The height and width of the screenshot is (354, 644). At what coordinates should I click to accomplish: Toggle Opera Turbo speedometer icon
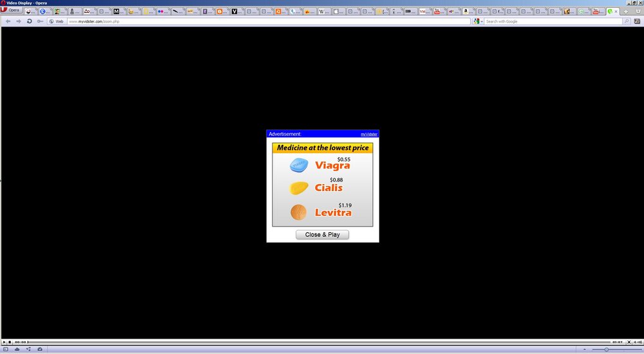pyautogui.click(x=40, y=349)
